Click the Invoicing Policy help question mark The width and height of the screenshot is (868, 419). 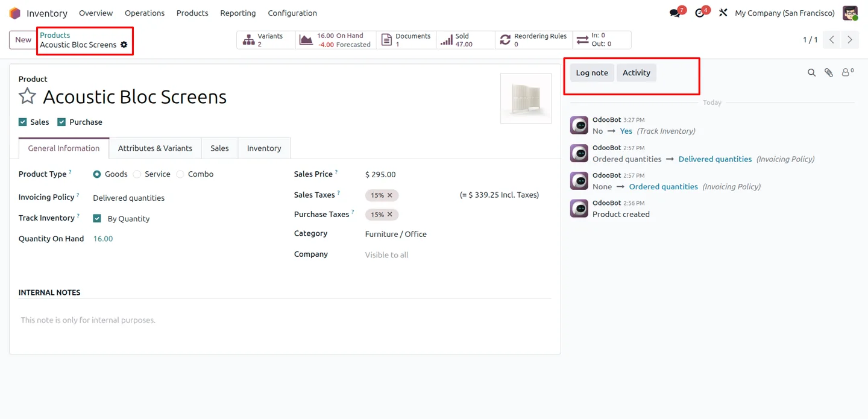coord(78,195)
